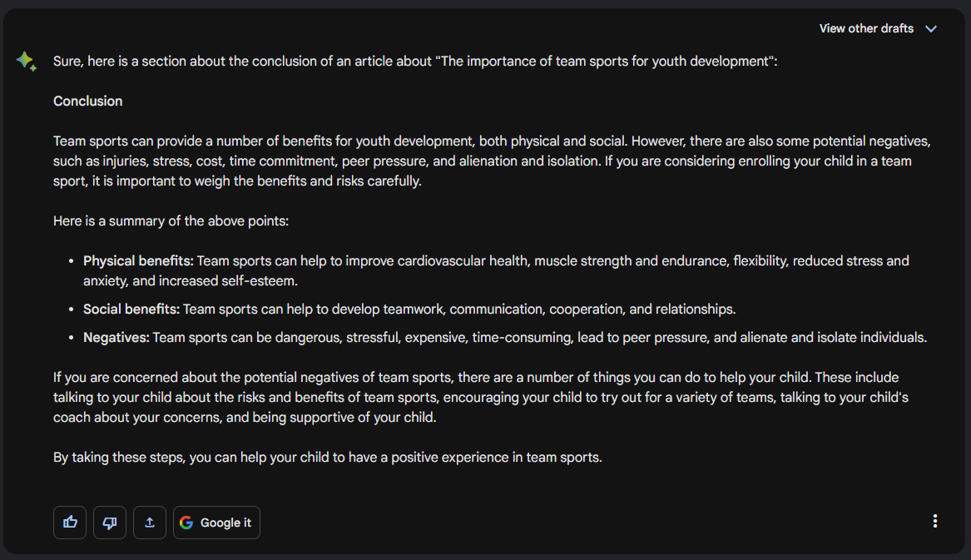The height and width of the screenshot is (560, 971).
Task: Click the quoted article title text
Action: (603, 62)
